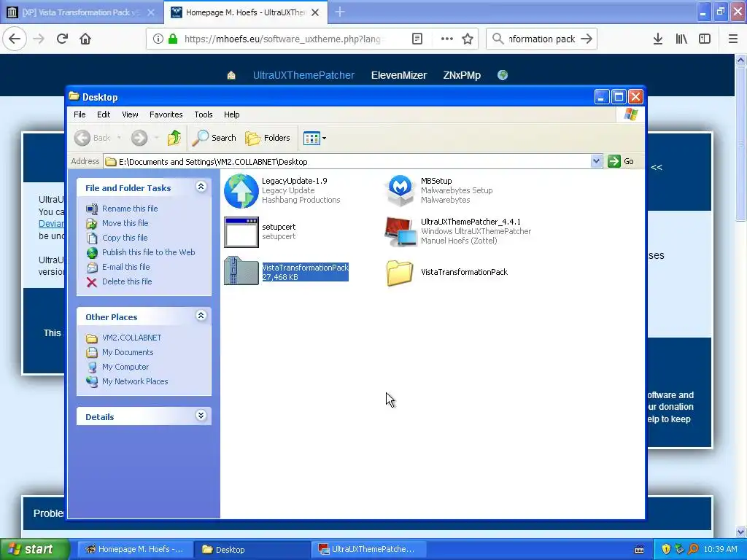Click the website home icon
The image size is (747, 560).
231,75
